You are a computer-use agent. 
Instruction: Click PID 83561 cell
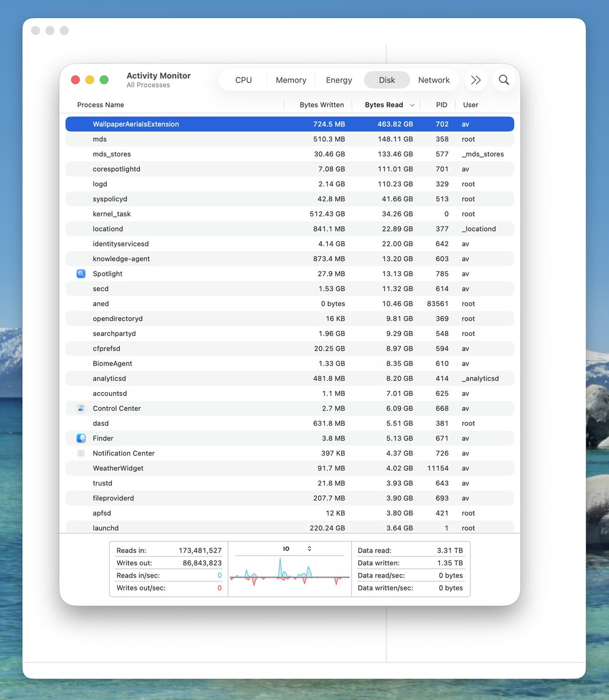click(x=437, y=304)
